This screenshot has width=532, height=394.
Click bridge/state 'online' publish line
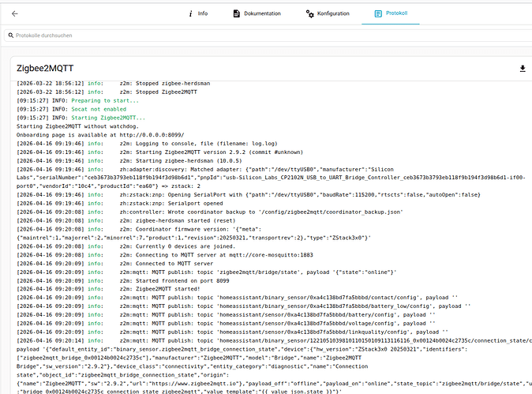207,272
